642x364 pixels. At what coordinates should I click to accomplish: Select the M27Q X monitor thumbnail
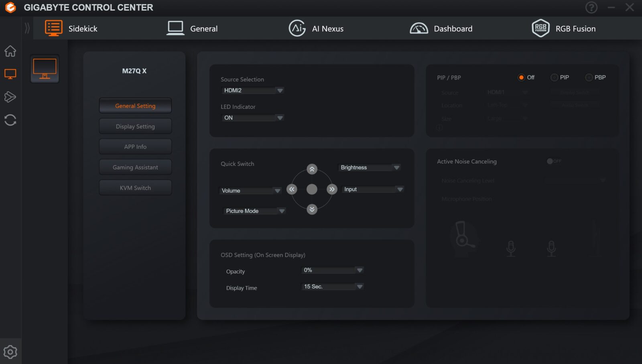tap(45, 69)
